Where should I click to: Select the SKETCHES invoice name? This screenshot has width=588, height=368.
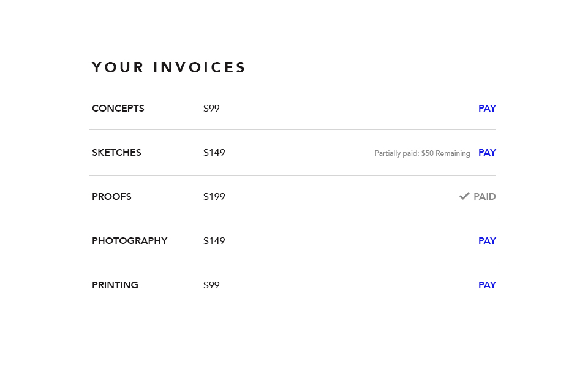[x=116, y=153]
